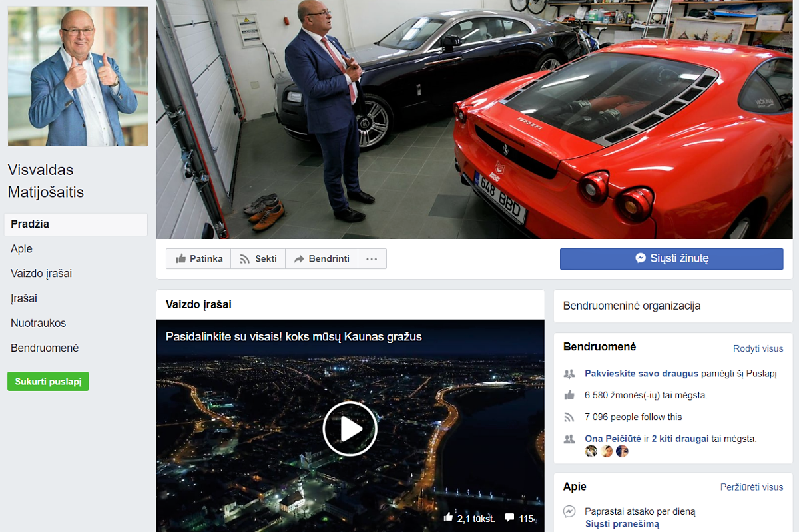
Task: Go to Vaizdo įrašai sidebar tab
Action: (x=41, y=274)
